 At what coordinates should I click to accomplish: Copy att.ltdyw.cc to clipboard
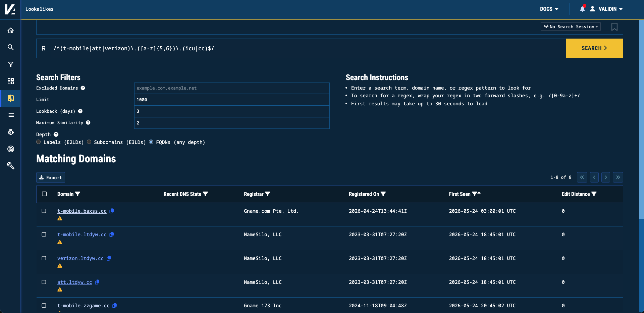pyautogui.click(x=97, y=282)
